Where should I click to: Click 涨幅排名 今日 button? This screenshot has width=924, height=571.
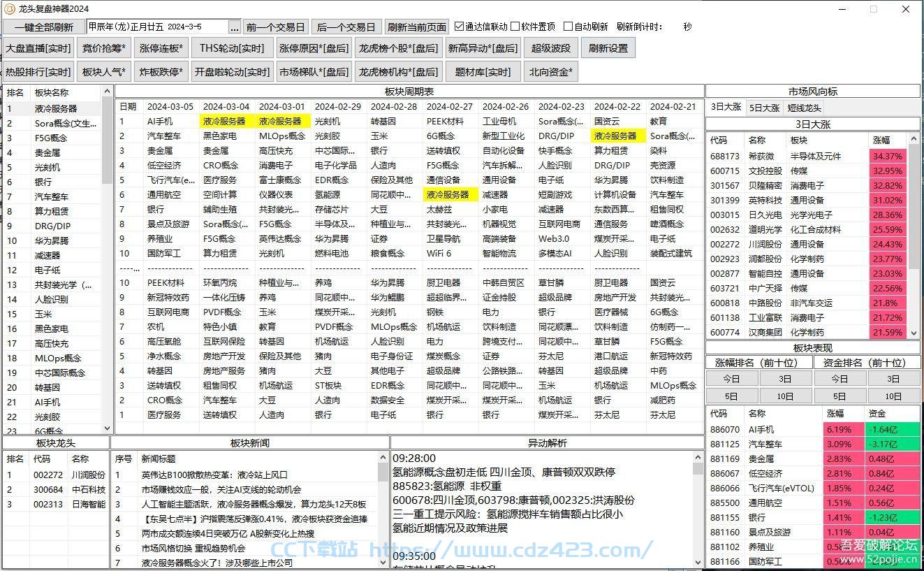[731, 378]
